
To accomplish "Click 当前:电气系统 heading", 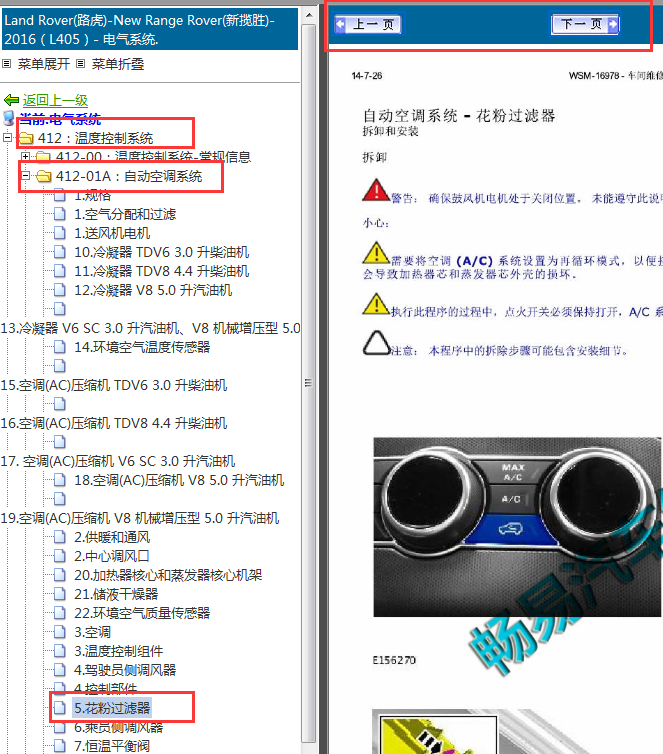I will pyautogui.click(x=60, y=119).
